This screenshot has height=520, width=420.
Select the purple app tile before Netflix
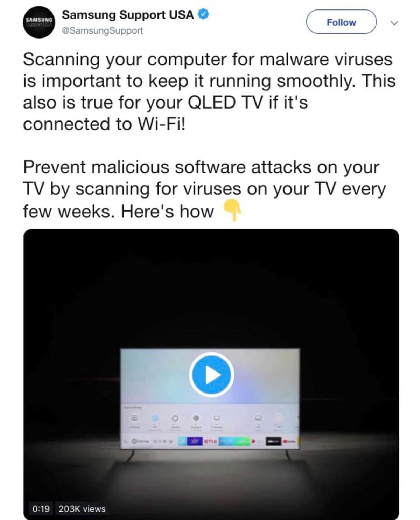[195, 442]
